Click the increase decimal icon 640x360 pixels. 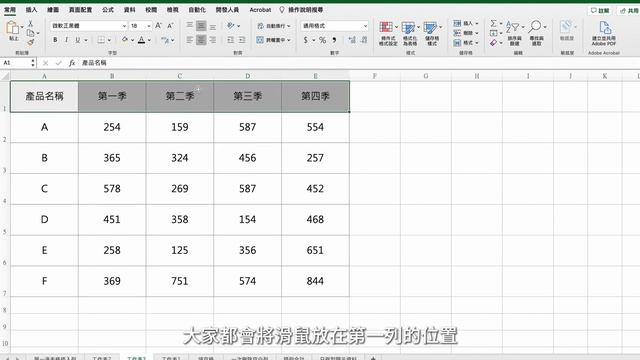point(352,40)
